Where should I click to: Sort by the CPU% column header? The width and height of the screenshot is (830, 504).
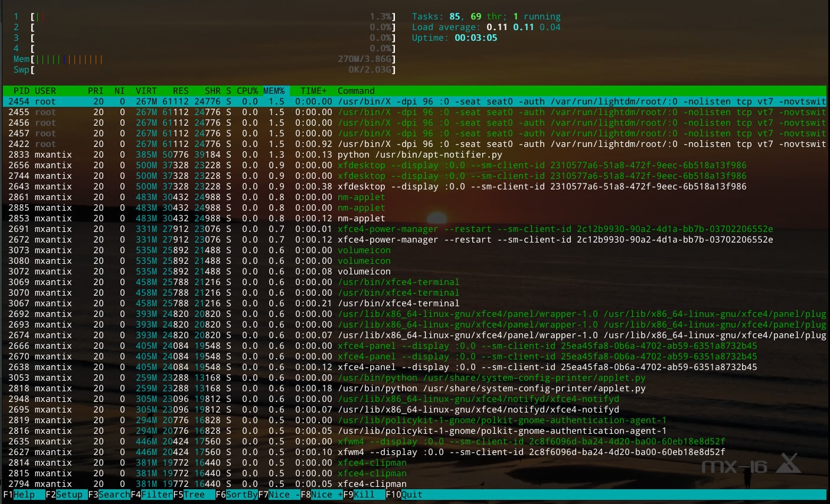[247, 91]
